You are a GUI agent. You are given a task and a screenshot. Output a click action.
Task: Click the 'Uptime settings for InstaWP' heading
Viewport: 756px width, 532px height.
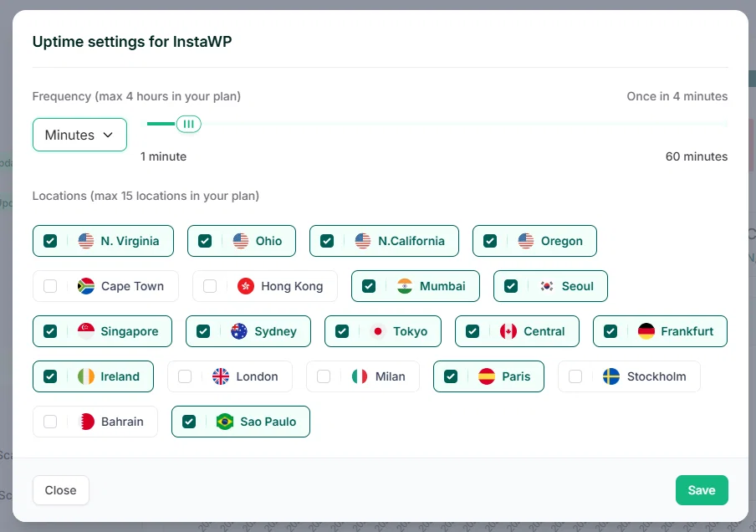click(132, 42)
